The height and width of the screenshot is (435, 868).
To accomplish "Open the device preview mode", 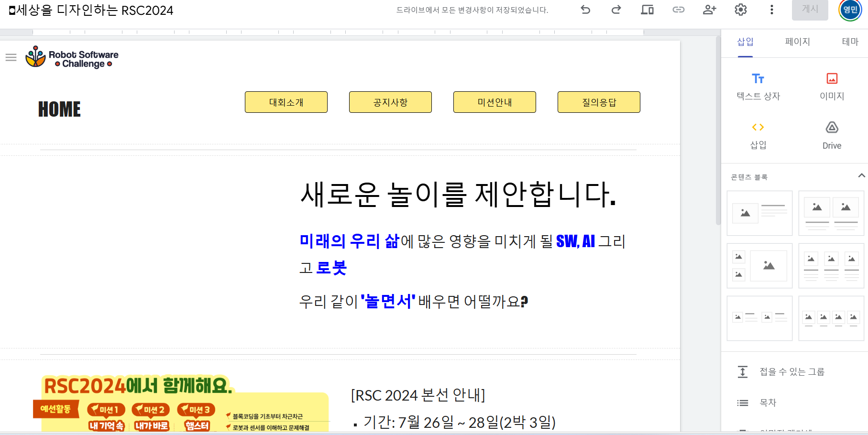I will click(x=647, y=10).
